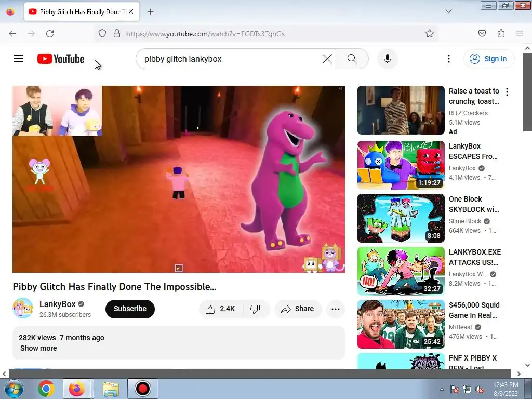
Task: Open Slime Block channel link
Action: [465, 221]
